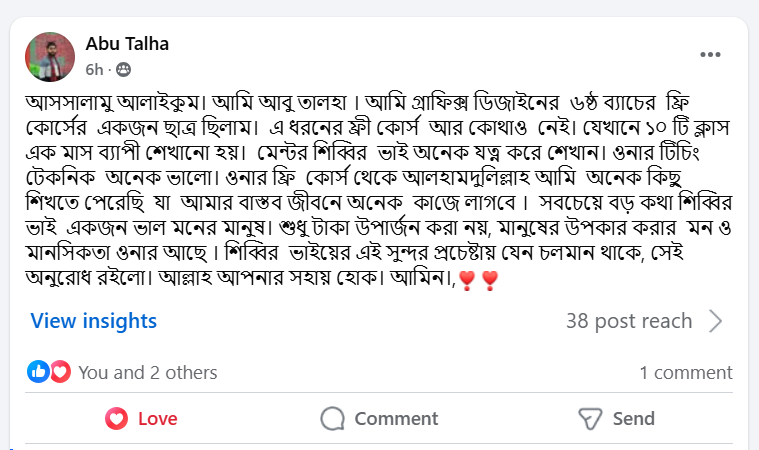Image resolution: width=759 pixels, height=450 pixels.
Task: Click the audience privacy icon beside 6h
Action: [124, 69]
